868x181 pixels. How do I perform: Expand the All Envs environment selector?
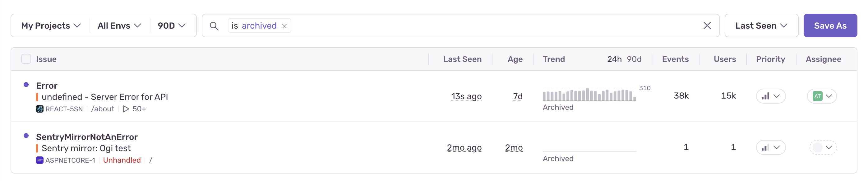pos(119,26)
